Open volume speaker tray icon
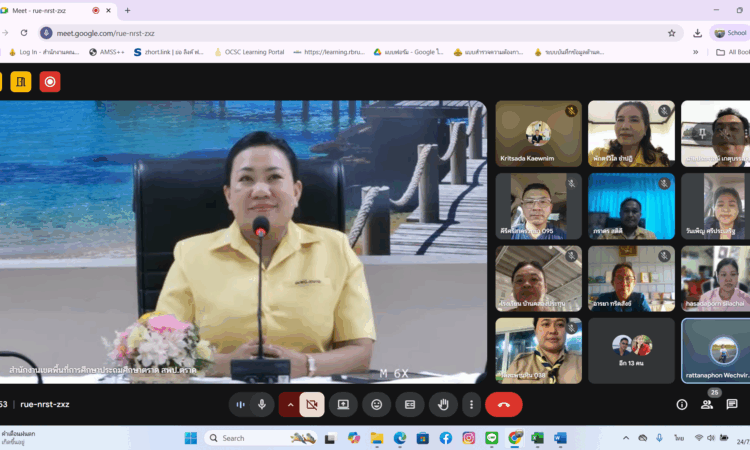The width and height of the screenshot is (750, 450). click(x=711, y=438)
